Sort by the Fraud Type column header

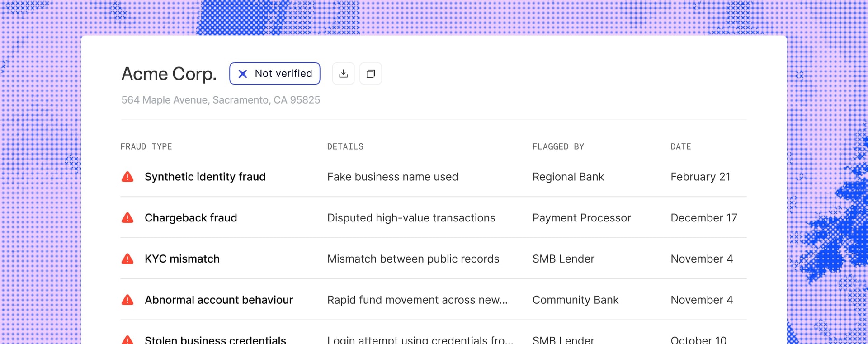click(x=146, y=146)
